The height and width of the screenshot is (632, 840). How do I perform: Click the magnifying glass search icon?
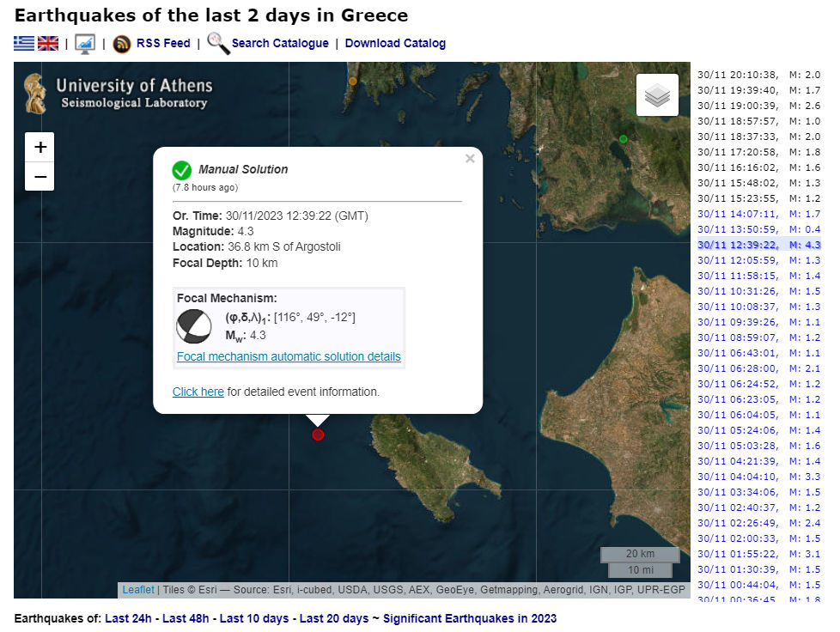point(218,44)
